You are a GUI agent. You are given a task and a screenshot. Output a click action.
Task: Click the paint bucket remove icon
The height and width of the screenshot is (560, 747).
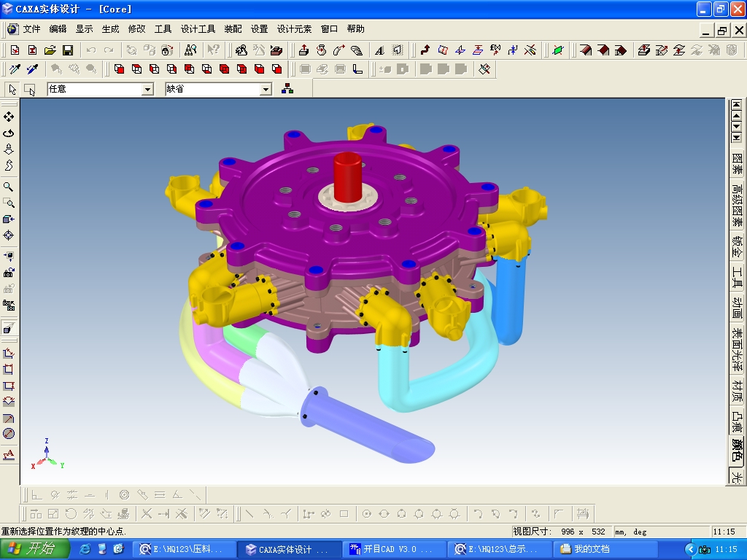(x=484, y=69)
